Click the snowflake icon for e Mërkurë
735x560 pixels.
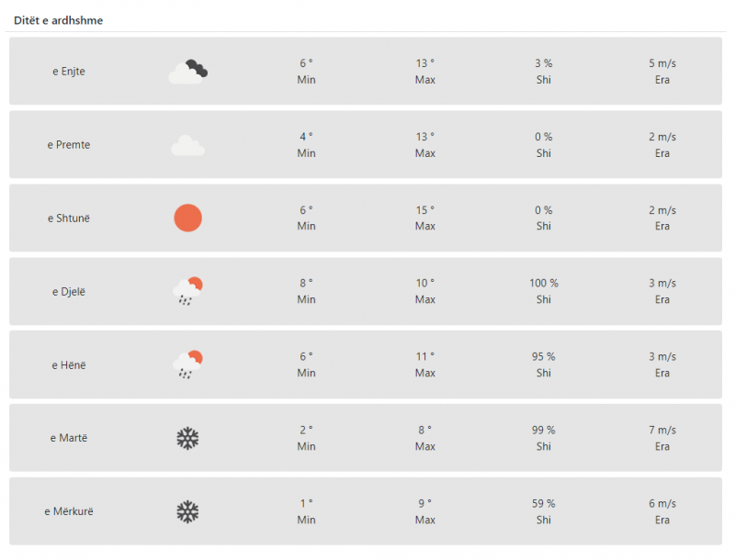click(x=188, y=511)
